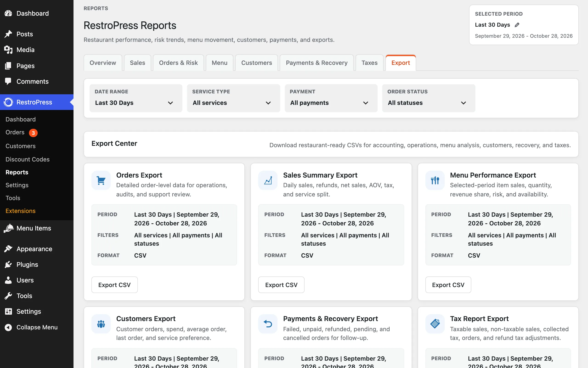Image resolution: width=588 pixels, height=368 pixels.
Task: Export CSV for Menu Performance Export
Action: pos(448,285)
